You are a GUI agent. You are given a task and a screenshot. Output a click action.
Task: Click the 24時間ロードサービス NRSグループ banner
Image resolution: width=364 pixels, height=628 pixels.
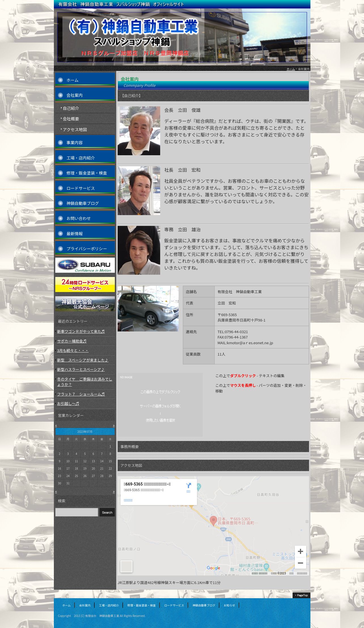[x=85, y=284]
